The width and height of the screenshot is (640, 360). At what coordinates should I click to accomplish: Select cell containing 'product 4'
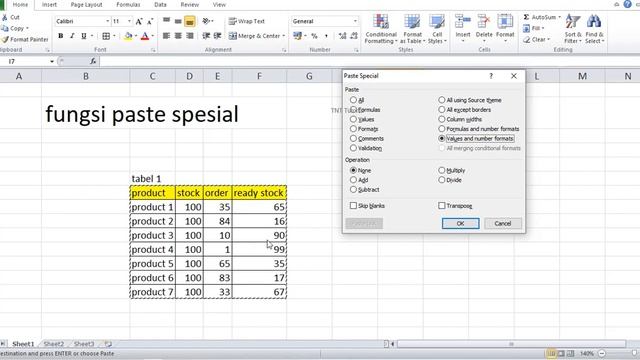153,249
